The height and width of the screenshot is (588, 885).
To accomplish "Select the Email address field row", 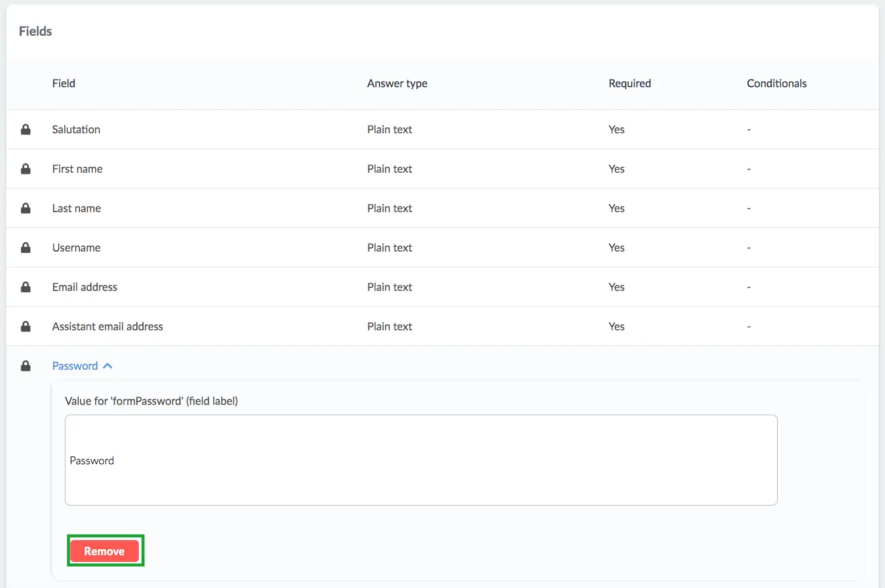I will 442,287.
